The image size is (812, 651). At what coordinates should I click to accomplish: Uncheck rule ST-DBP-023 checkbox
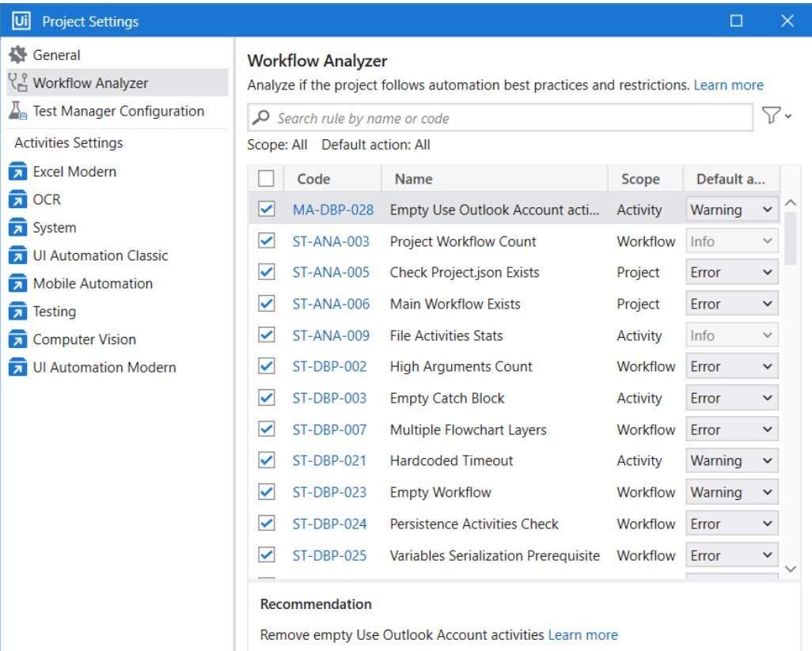click(x=266, y=492)
